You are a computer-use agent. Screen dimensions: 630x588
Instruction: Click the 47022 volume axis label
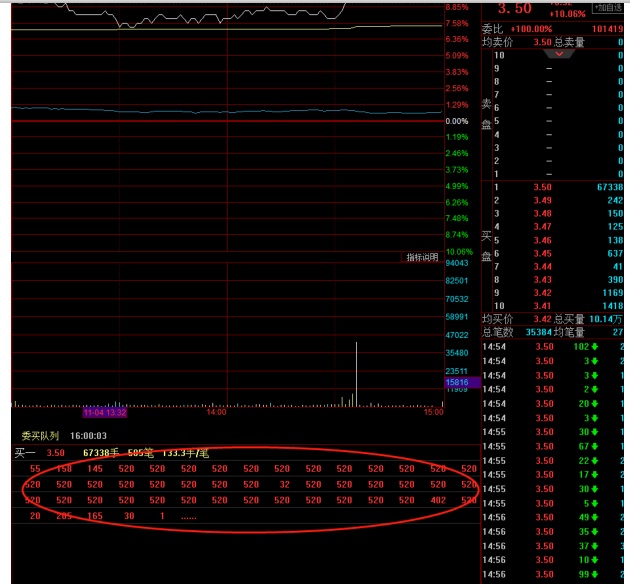(x=457, y=335)
